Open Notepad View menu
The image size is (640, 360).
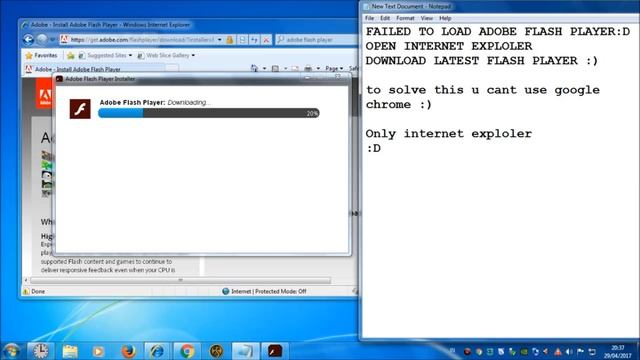pyautogui.click(x=427, y=18)
